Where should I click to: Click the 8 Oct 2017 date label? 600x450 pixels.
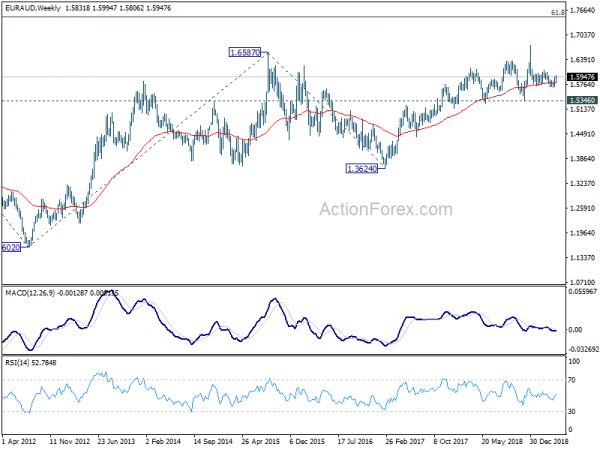click(451, 441)
